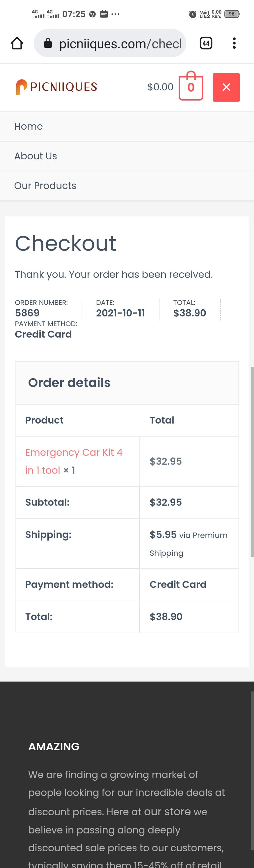Screen dimensions: 254x868
Task: Tap the battery indicator in status bar
Action: click(232, 14)
